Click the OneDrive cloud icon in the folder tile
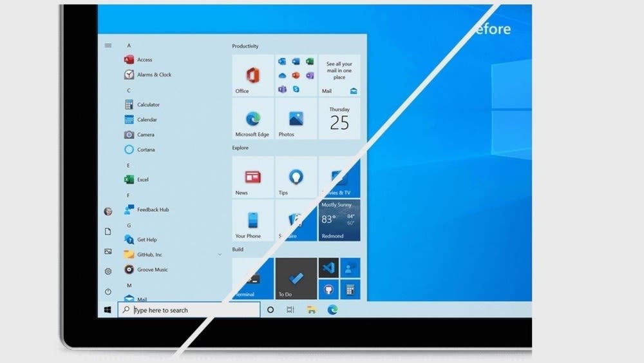The image size is (644, 363). click(282, 75)
